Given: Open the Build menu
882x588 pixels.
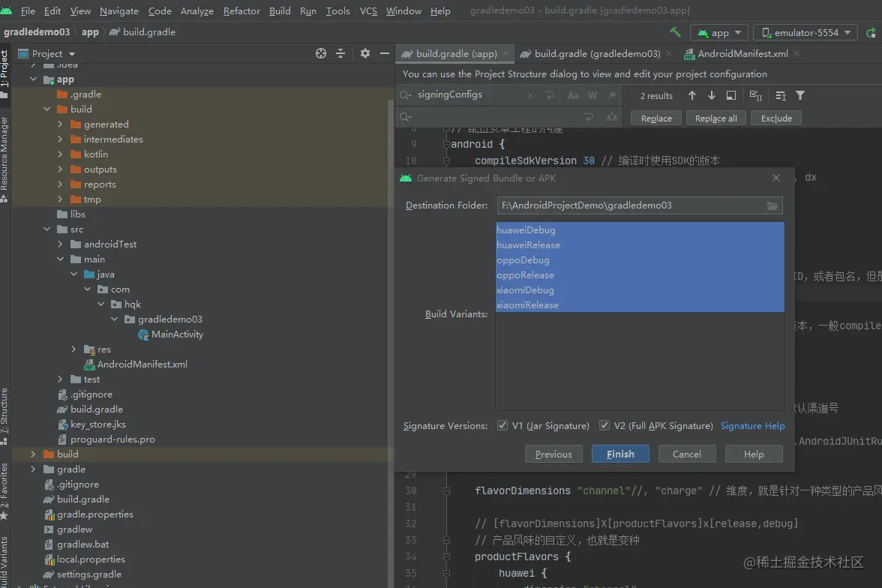Looking at the screenshot, I should click(280, 10).
